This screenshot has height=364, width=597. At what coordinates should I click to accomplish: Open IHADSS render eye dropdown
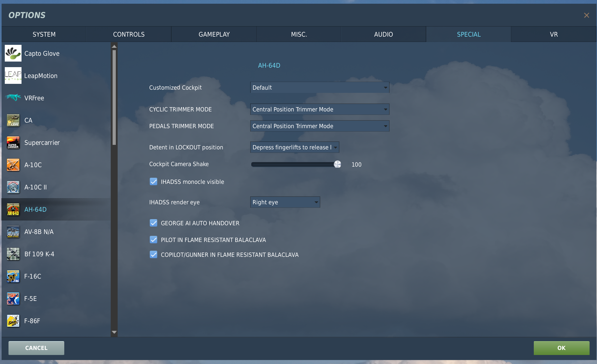click(285, 202)
